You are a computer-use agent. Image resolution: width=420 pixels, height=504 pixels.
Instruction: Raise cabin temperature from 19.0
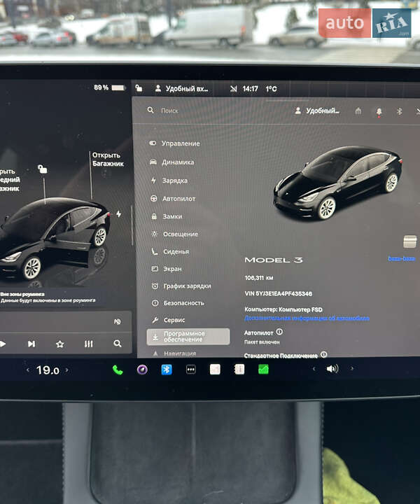[x=66, y=370]
